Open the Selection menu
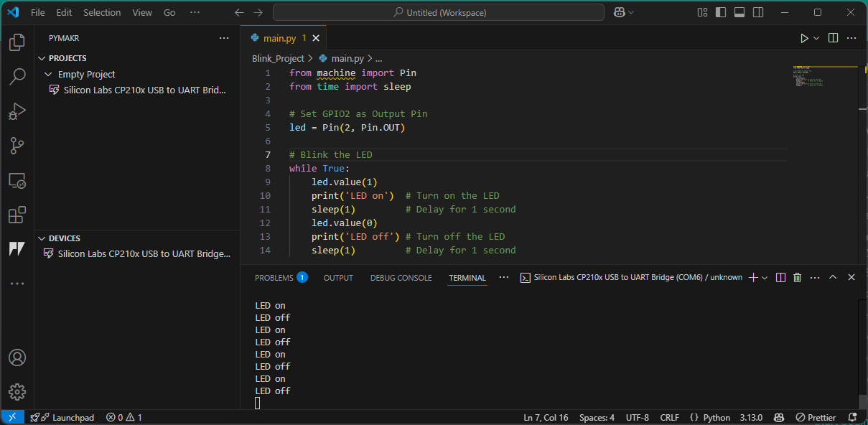868x425 pixels. click(x=102, y=12)
